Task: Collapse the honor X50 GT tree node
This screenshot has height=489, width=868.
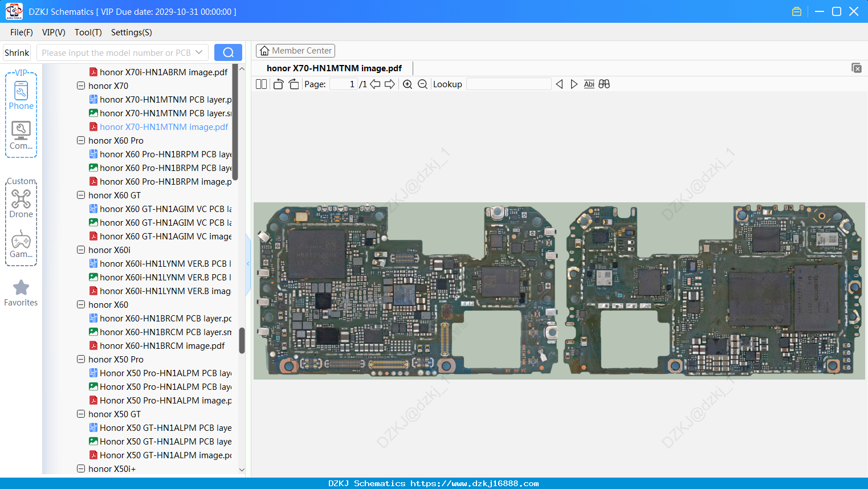Action: [81, 414]
